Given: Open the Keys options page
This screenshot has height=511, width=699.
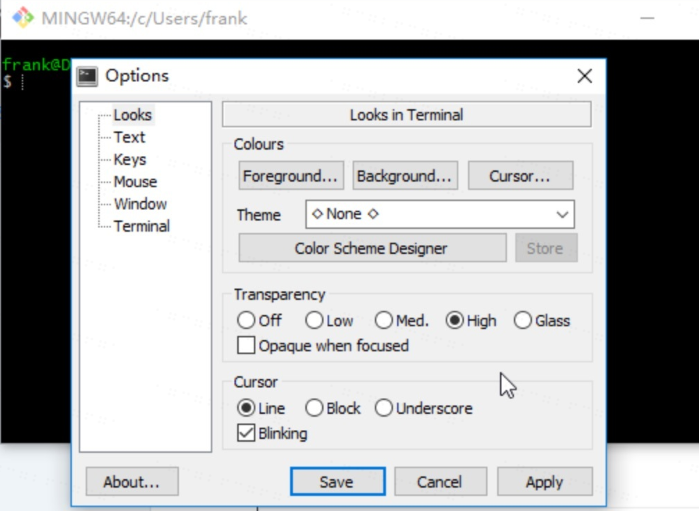Looking at the screenshot, I should [x=130, y=160].
